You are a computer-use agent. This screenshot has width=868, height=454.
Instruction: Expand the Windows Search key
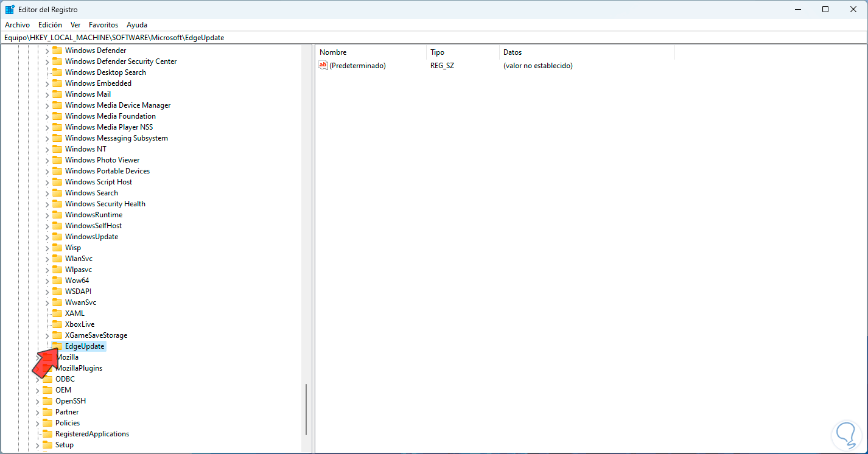(47, 193)
